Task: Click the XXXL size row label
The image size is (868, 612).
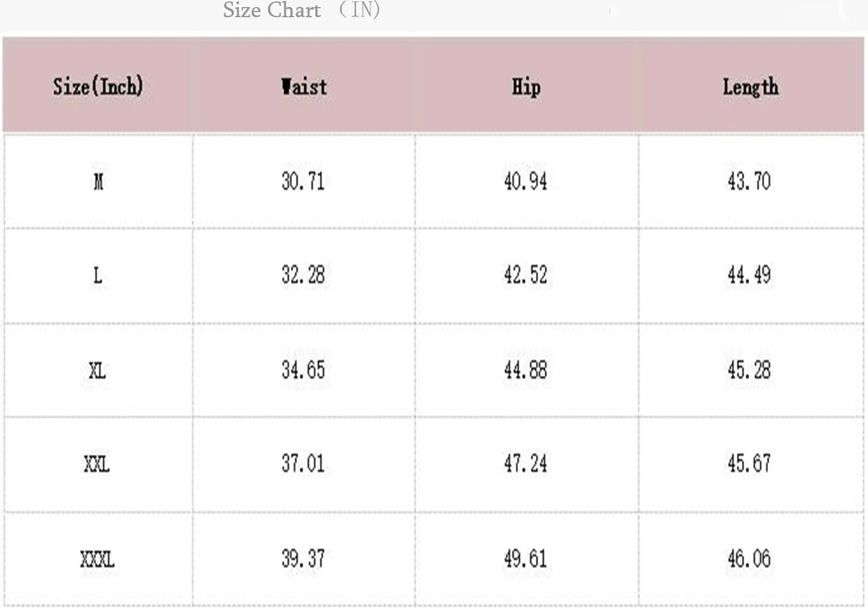Action: pyautogui.click(x=97, y=559)
